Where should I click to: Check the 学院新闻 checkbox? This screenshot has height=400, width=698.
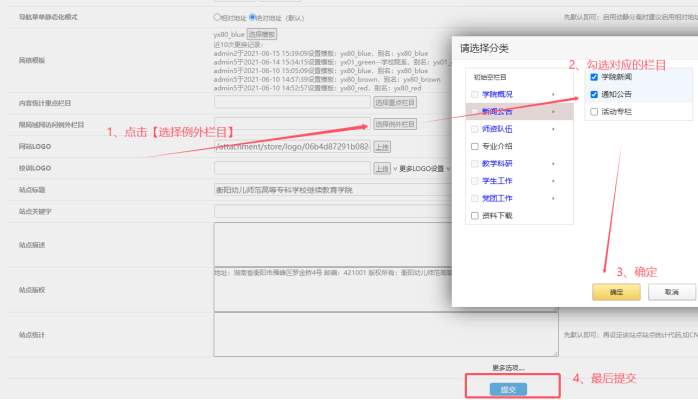point(594,77)
